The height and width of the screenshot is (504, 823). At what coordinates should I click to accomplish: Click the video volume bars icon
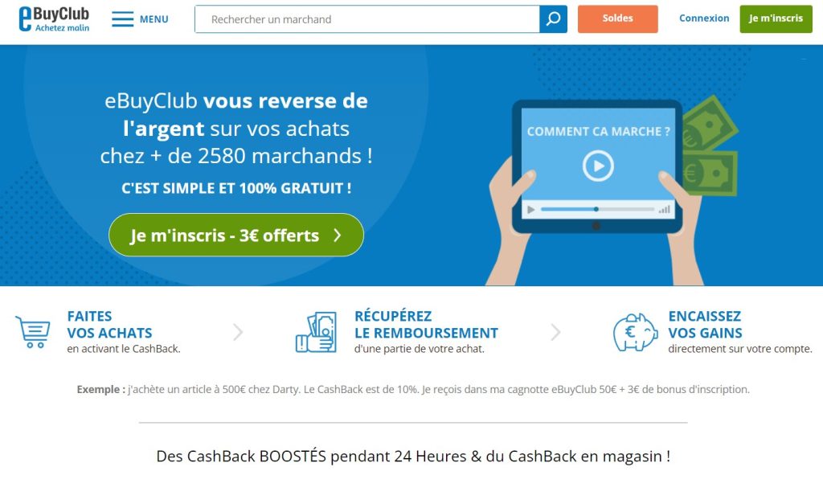665,210
